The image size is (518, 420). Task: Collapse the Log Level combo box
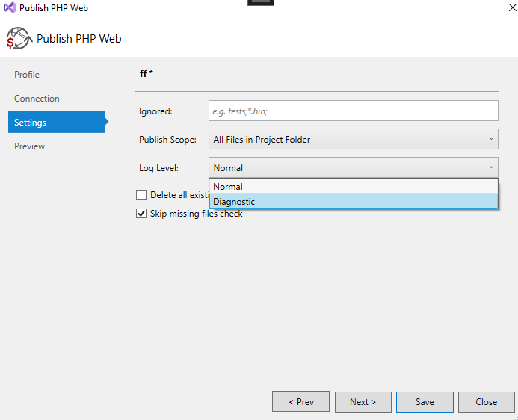coord(354,168)
